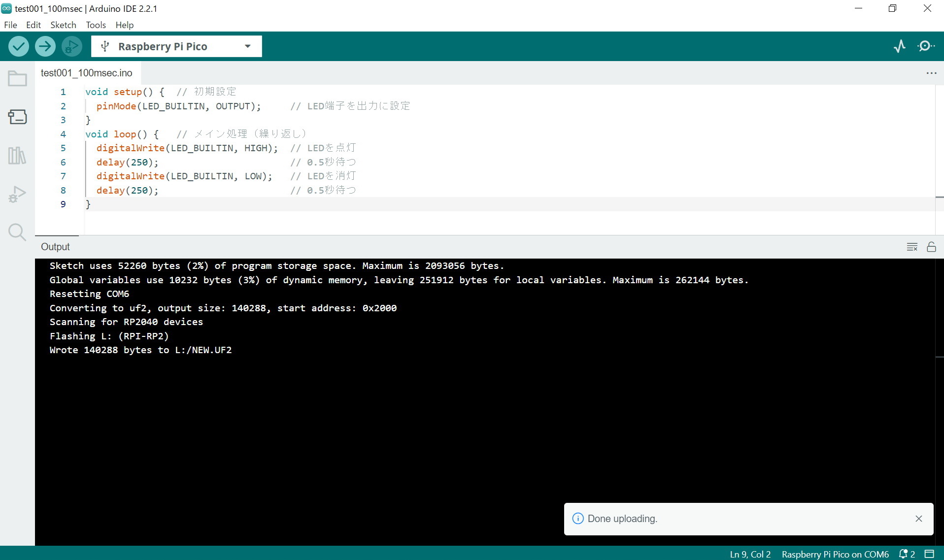Open the notifications bell in status bar
Screen dimensions: 944x560
coord(907,554)
